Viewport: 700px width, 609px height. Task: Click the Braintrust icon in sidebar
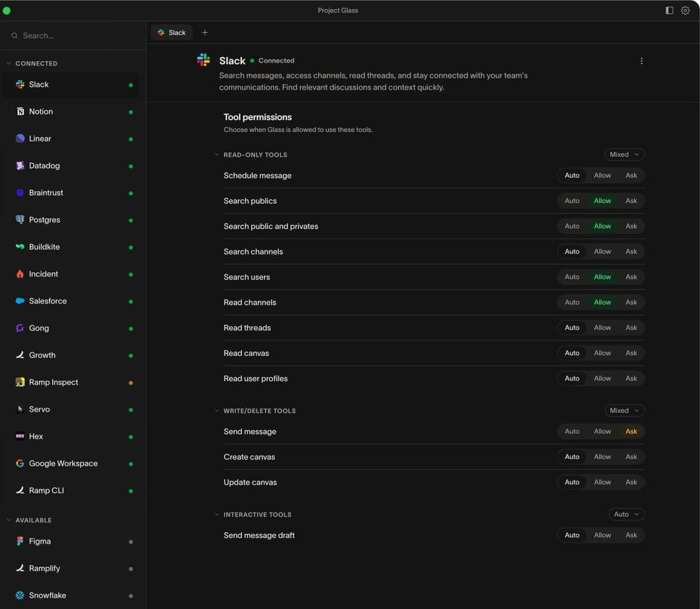pos(20,193)
